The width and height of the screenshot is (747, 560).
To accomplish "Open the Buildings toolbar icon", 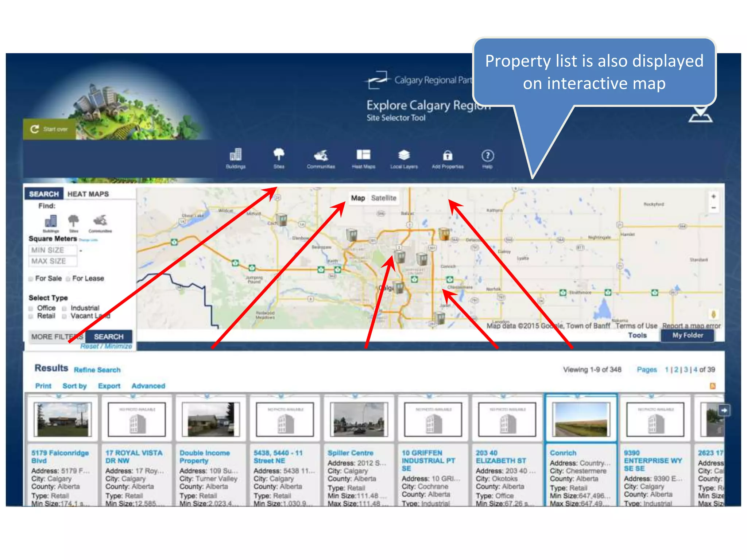I will (x=236, y=158).
